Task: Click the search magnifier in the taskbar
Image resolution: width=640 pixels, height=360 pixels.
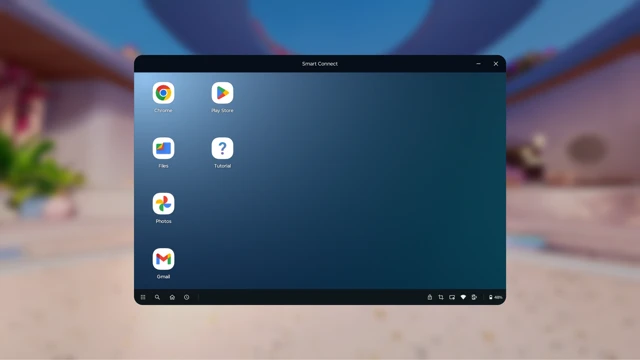Action: click(x=157, y=297)
